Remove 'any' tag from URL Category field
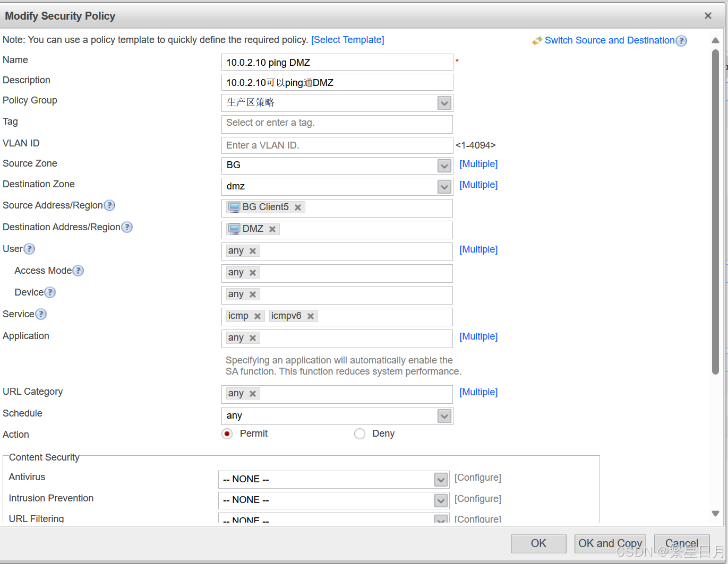Image resolution: width=728 pixels, height=564 pixels. [x=253, y=394]
